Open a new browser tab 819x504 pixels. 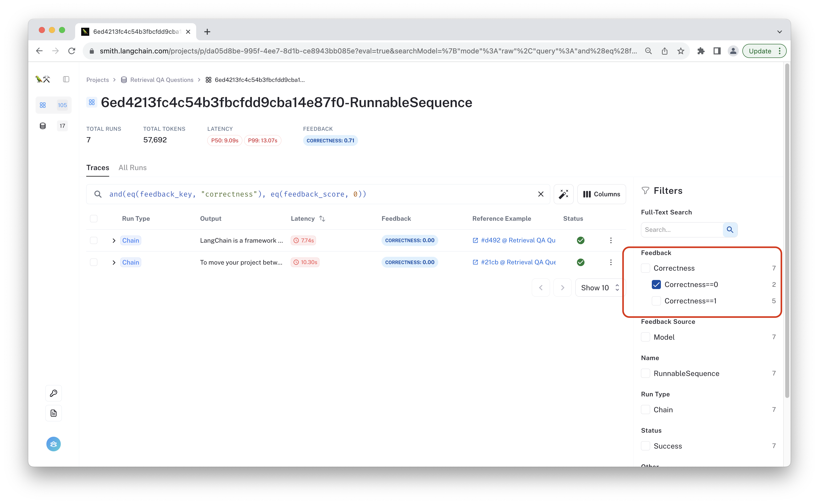click(x=207, y=32)
